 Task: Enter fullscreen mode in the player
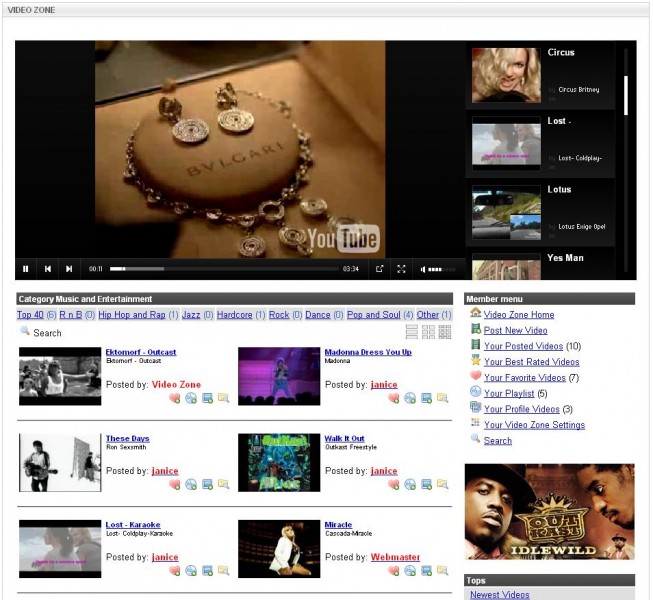point(401,269)
